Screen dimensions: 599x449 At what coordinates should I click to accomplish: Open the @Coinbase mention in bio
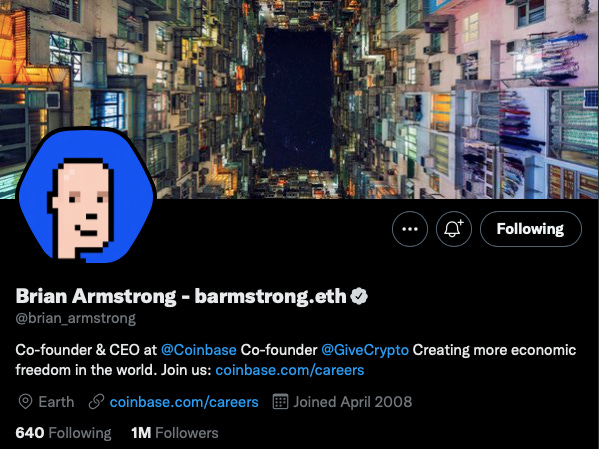199,350
